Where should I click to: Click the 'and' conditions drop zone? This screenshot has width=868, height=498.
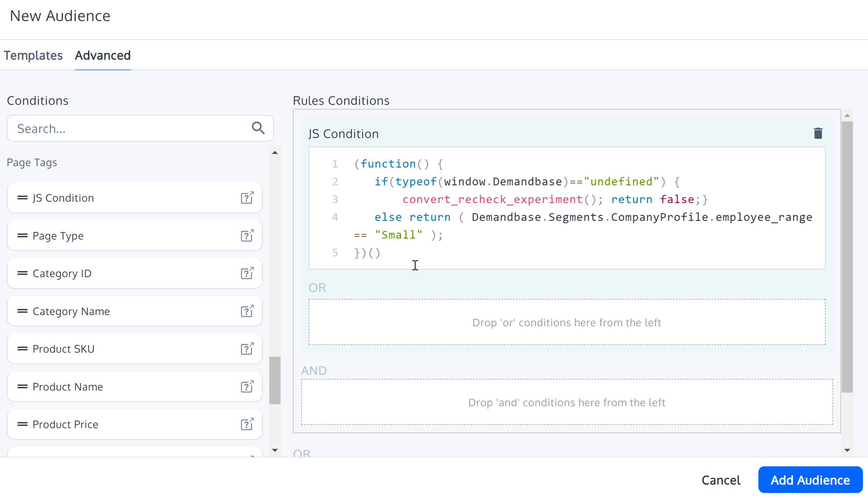point(567,402)
